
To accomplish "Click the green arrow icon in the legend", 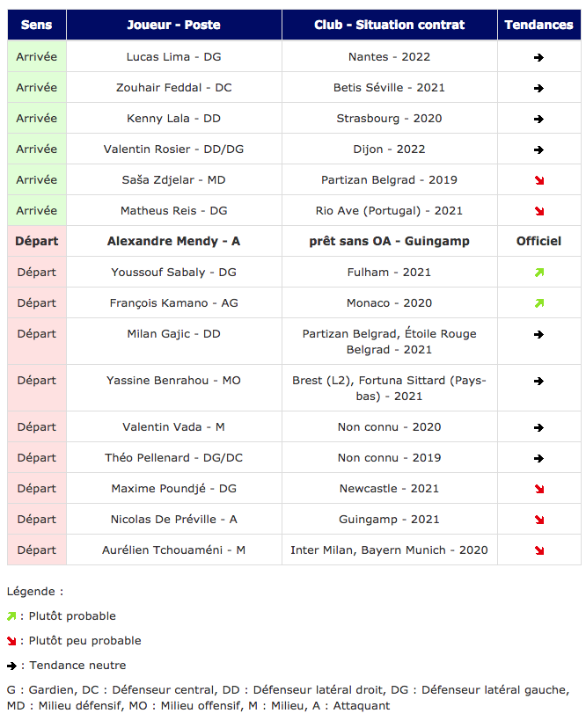I will [x=11, y=616].
